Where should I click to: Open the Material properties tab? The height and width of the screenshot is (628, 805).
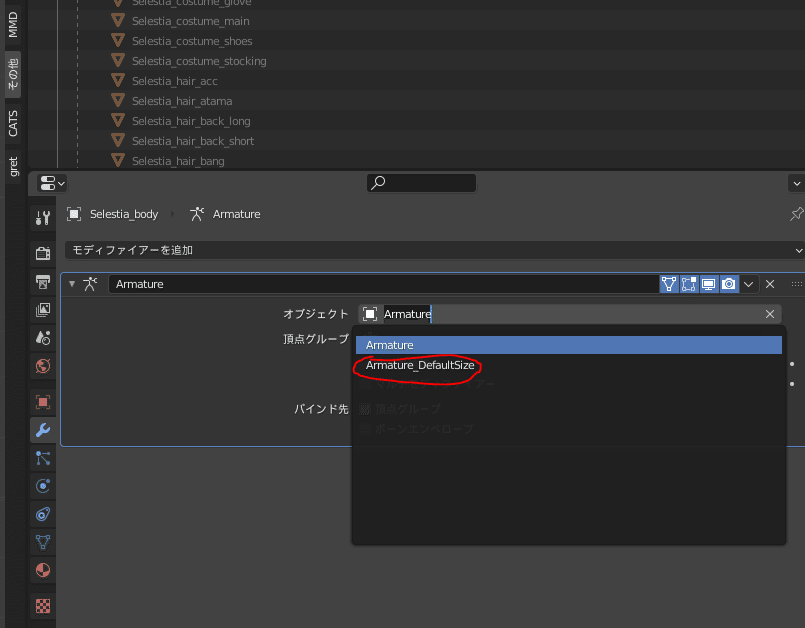click(43, 570)
